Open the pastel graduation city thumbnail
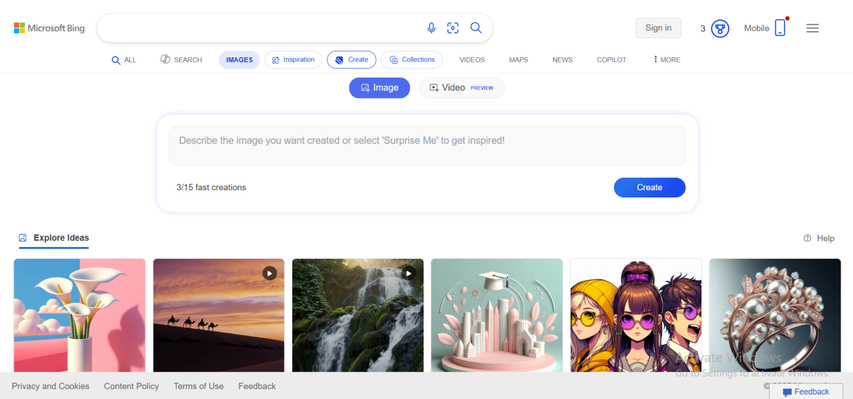Viewport: 853px width, 399px height. [497, 315]
